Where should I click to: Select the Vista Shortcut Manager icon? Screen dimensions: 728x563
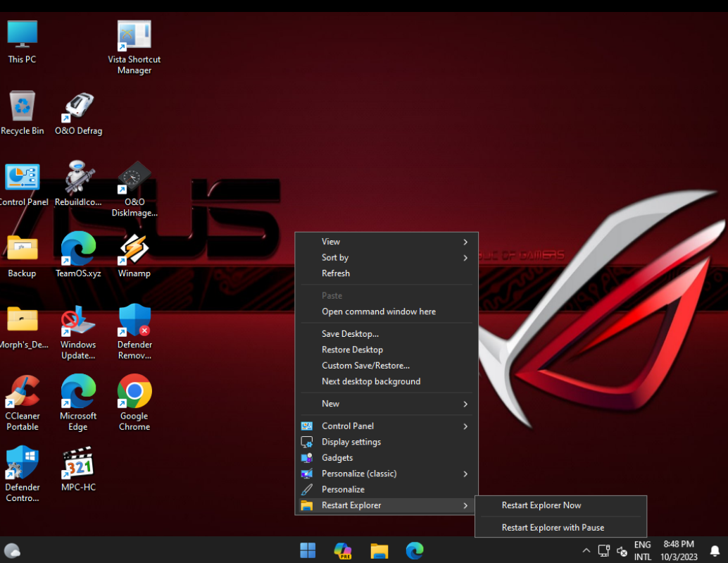coord(134,47)
